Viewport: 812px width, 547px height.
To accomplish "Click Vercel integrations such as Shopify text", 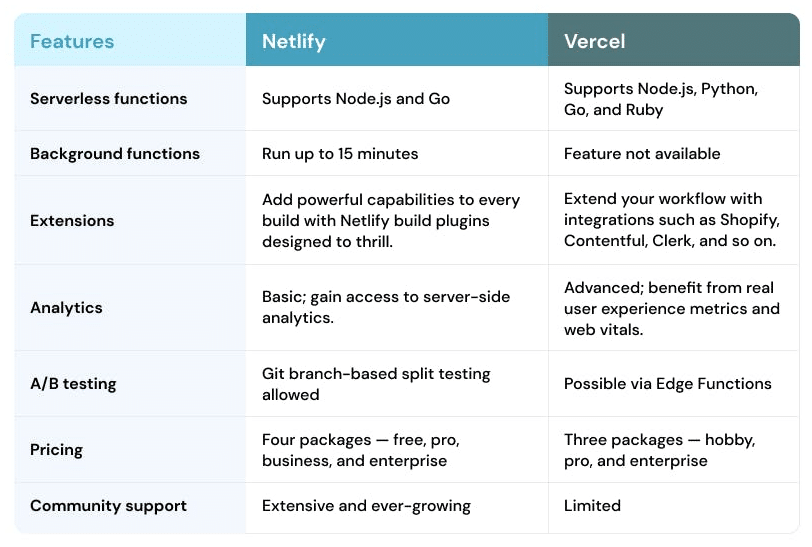I will click(670, 221).
